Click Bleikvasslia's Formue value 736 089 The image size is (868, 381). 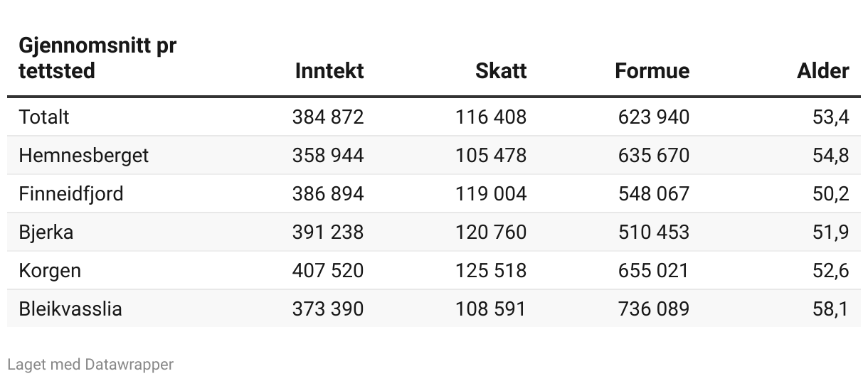pyautogui.click(x=653, y=308)
